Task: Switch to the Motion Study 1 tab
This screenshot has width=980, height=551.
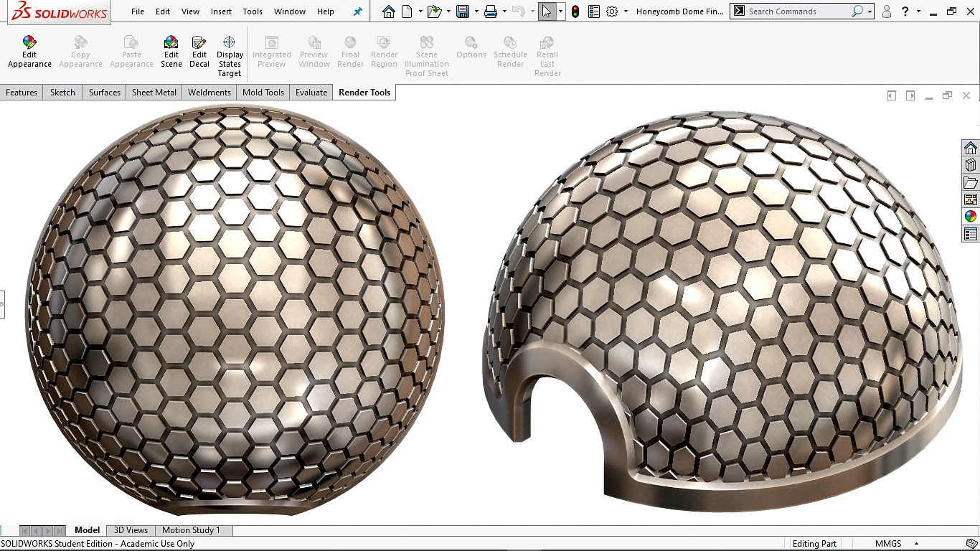Action: pos(191,530)
